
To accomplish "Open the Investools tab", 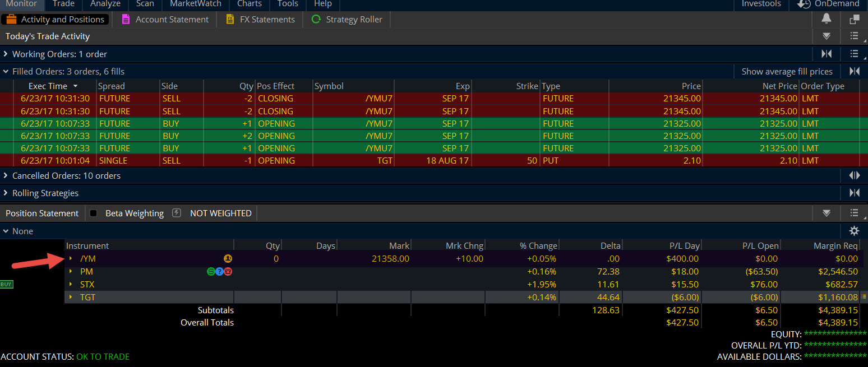I will pyautogui.click(x=761, y=4).
